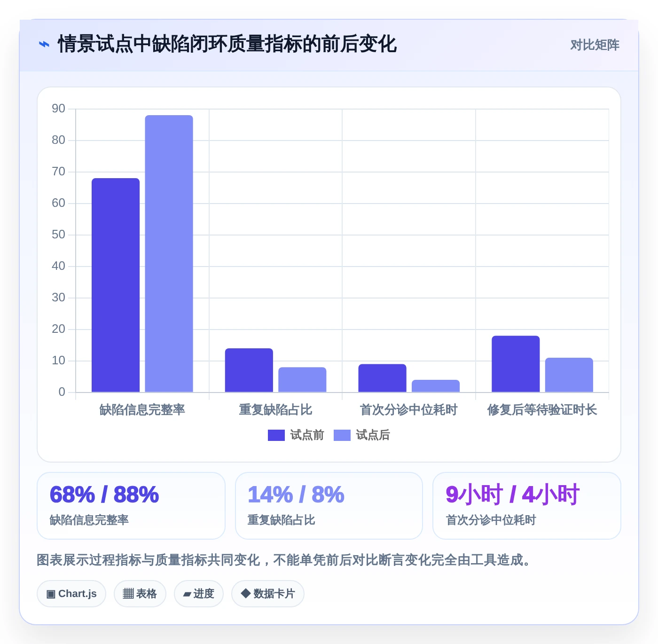Click the 试点后 bar for 首次分诊中位耗时

(x=436, y=386)
